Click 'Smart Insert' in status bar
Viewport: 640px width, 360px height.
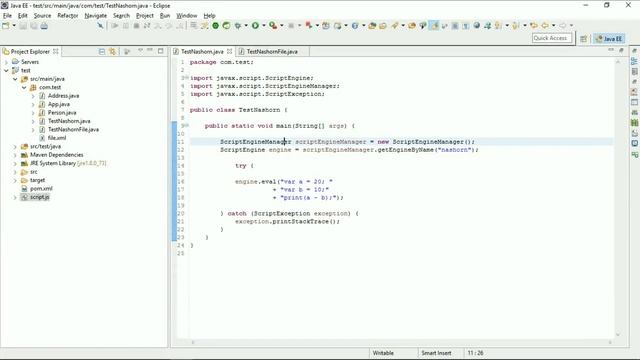pyautogui.click(x=436, y=353)
